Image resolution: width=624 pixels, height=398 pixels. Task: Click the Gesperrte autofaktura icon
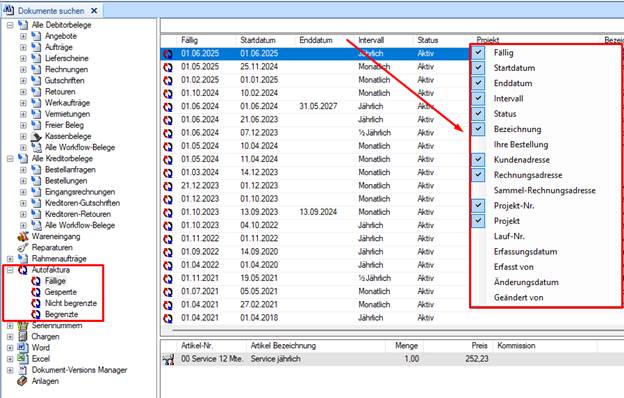(x=36, y=292)
